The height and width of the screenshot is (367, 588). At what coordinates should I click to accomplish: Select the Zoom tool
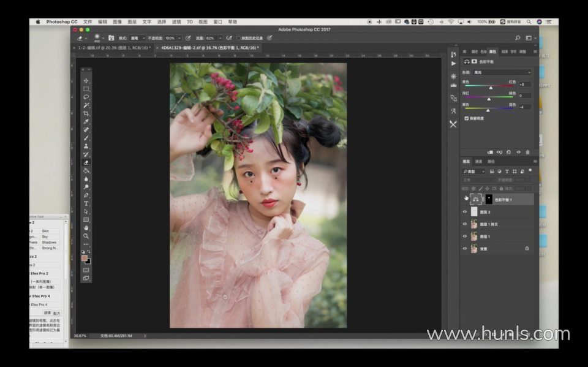pyautogui.click(x=86, y=236)
